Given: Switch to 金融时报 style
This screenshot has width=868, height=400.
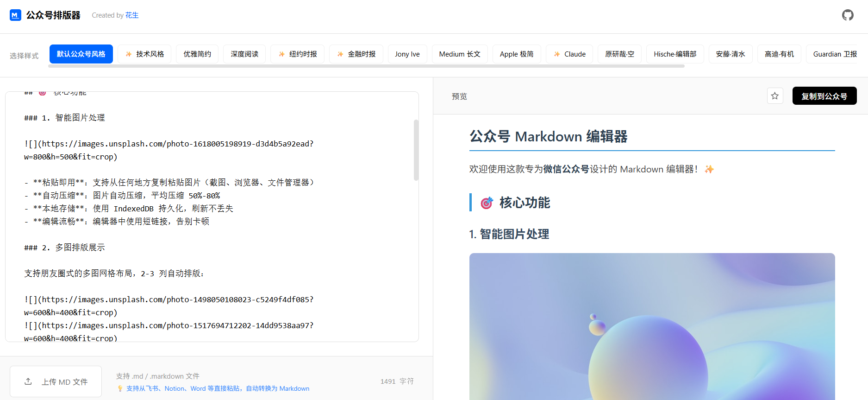Looking at the screenshot, I should (356, 54).
